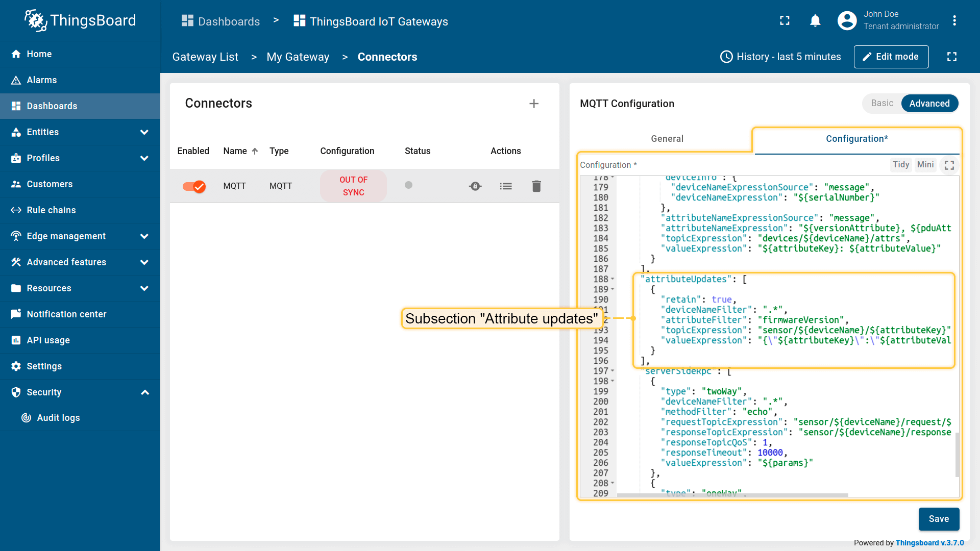Click the Edge management sidebar icon
Viewport: 980px width, 551px height.
coord(16,236)
